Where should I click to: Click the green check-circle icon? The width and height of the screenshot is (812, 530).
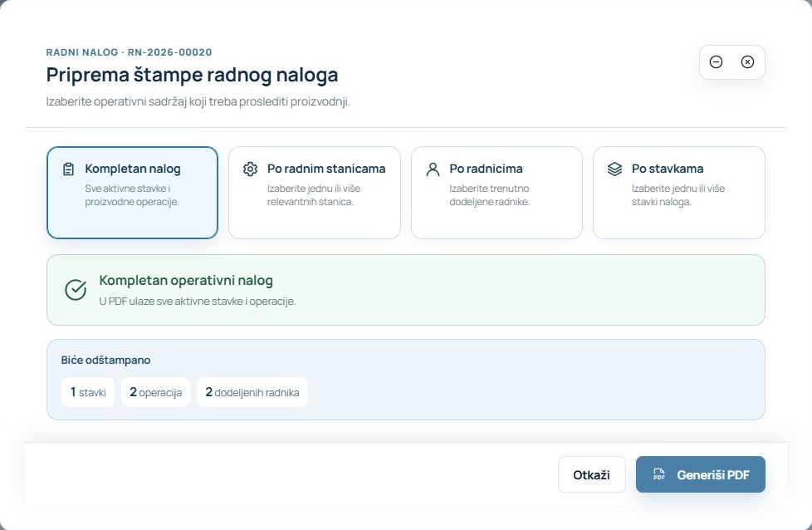coord(76,290)
